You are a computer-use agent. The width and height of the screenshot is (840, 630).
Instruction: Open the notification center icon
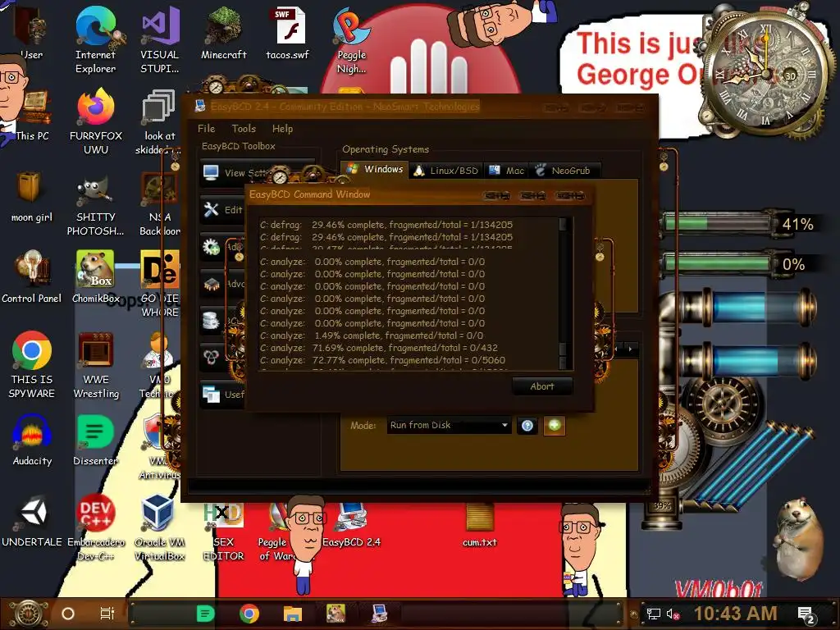click(x=806, y=614)
